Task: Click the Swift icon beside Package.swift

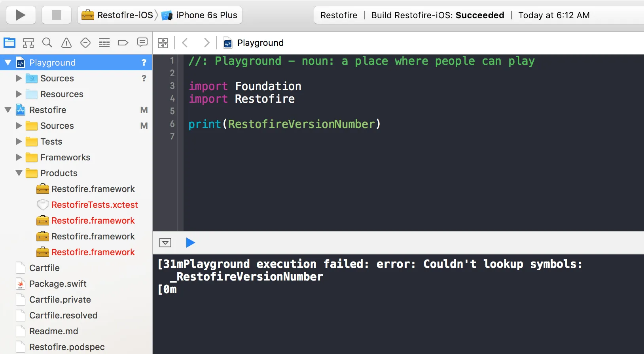Action: [21, 284]
